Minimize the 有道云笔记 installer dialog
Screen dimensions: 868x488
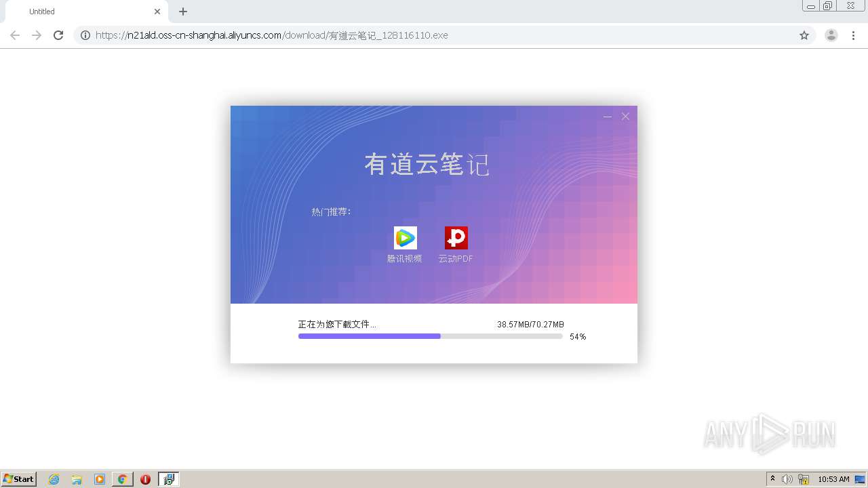click(608, 117)
